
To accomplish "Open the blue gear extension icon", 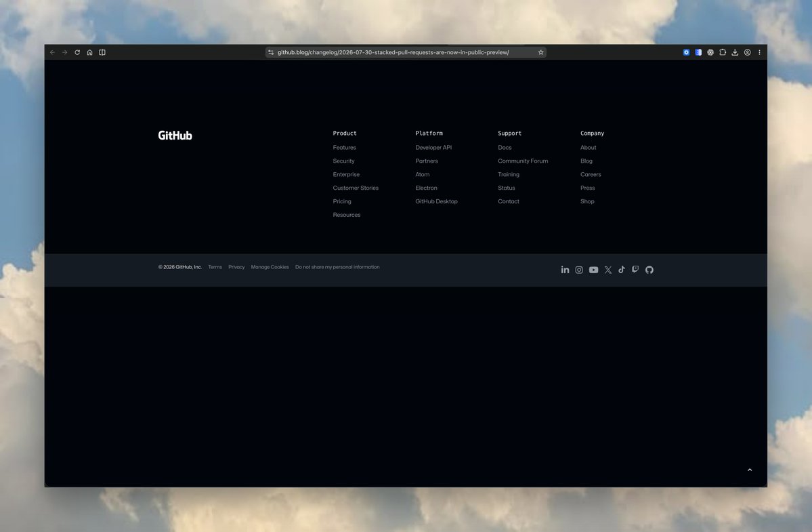I will [x=686, y=52].
